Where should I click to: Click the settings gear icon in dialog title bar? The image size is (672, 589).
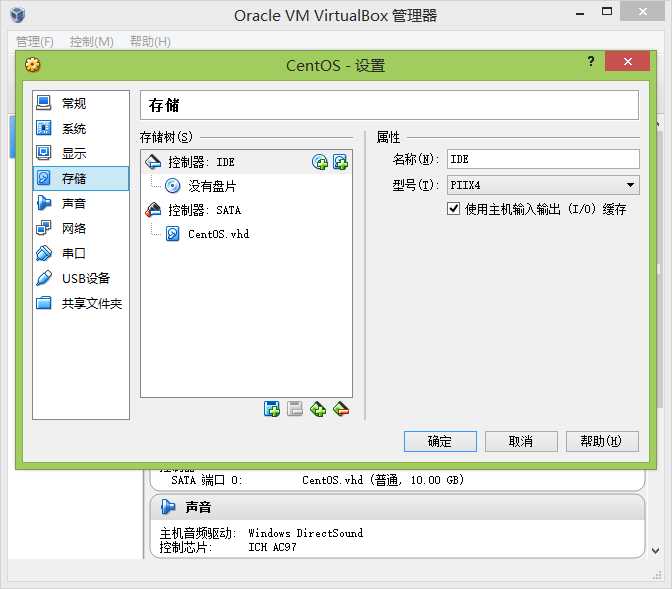point(33,65)
